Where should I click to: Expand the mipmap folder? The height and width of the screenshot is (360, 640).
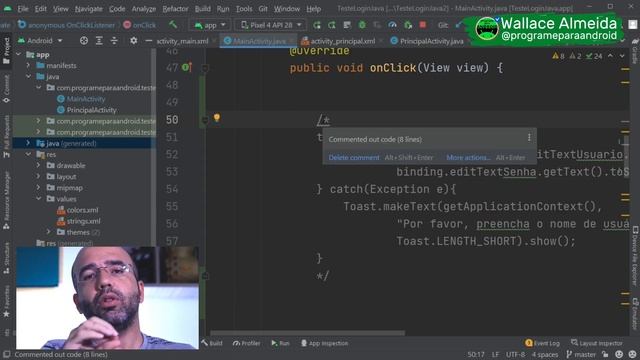[x=38, y=188]
